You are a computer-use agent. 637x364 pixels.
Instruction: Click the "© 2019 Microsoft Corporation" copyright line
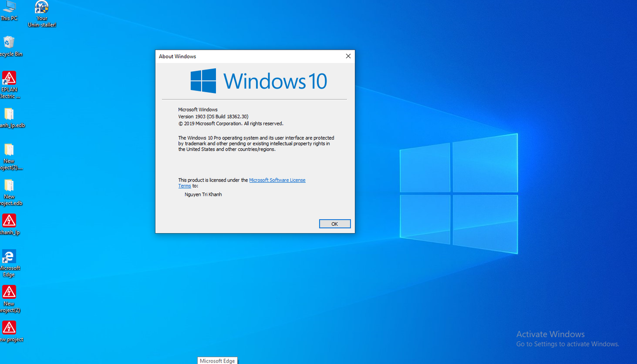tap(230, 123)
